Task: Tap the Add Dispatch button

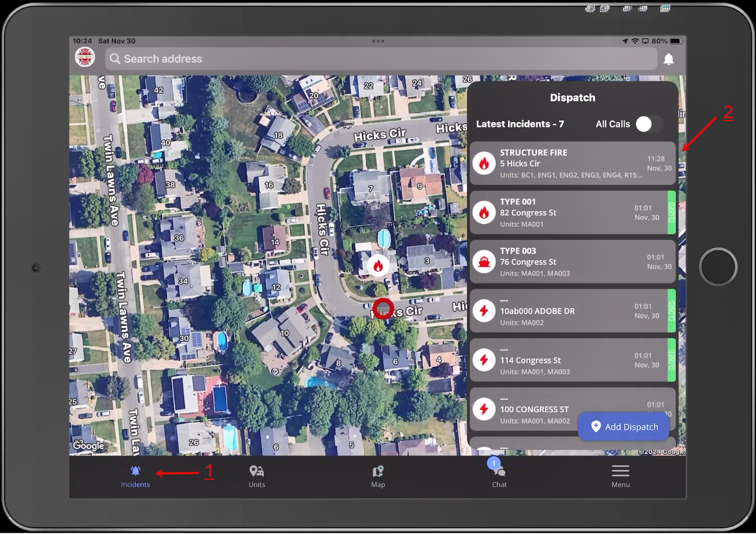Action: point(624,426)
